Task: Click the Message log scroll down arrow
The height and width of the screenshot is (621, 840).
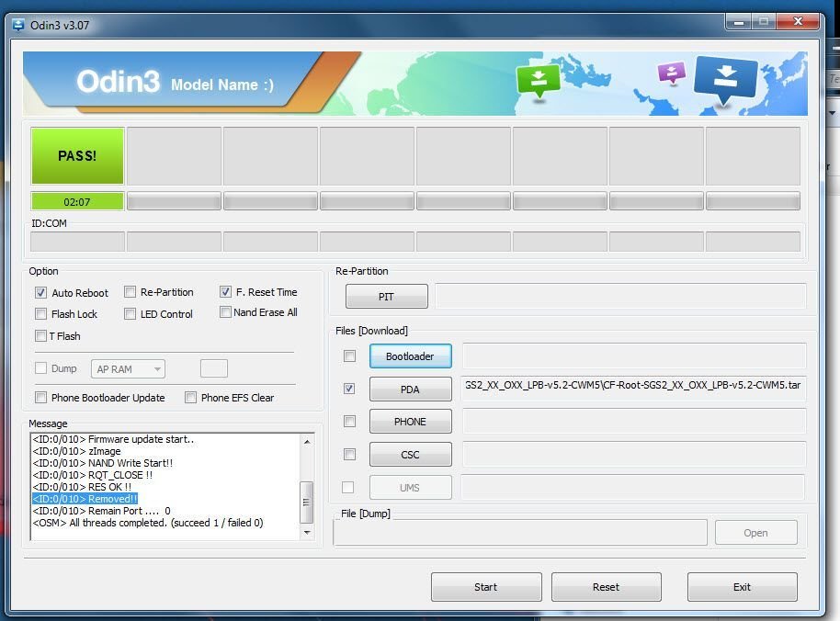Action: [x=307, y=532]
